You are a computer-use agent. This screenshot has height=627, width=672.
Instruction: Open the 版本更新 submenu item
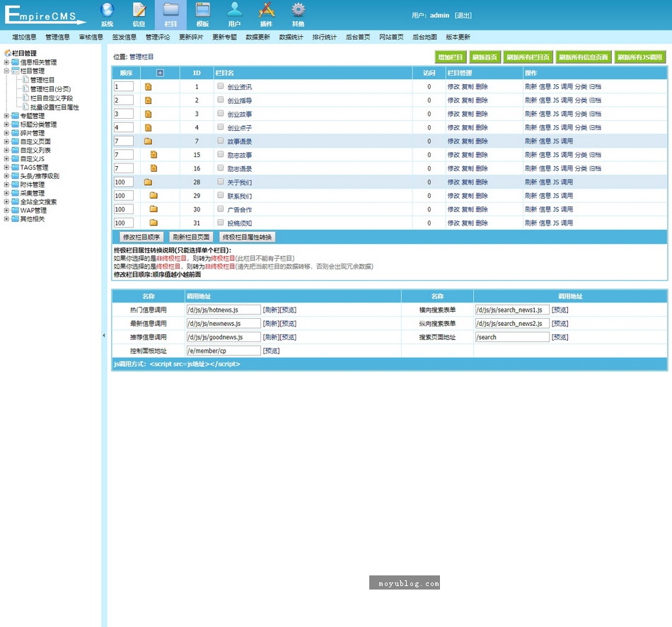click(x=458, y=37)
